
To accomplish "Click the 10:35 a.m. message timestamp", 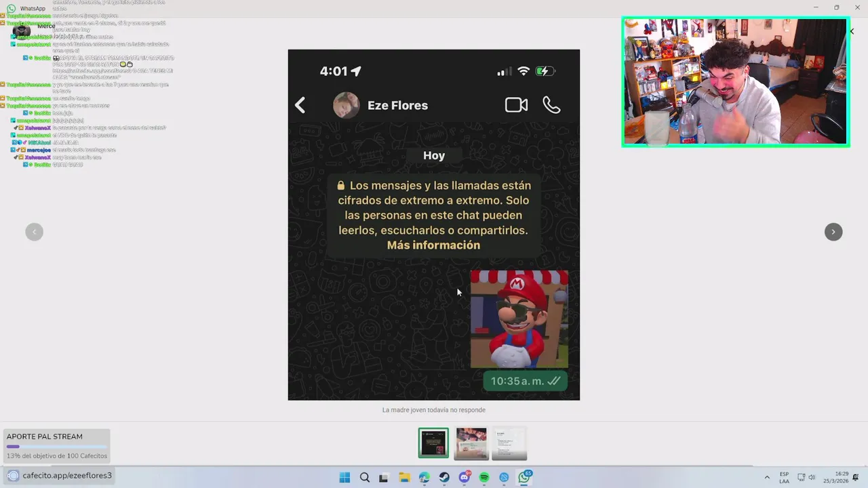I will (517, 381).
